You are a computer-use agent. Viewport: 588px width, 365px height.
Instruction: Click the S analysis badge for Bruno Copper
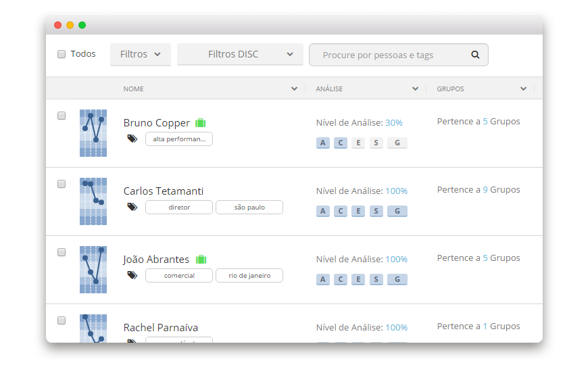click(x=376, y=143)
